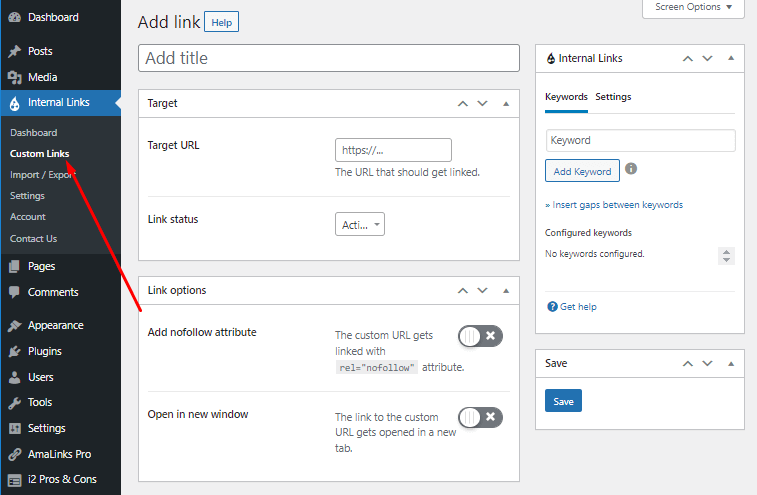Click the blue Save button
The width and height of the screenshot is (757, 495).
563,401
